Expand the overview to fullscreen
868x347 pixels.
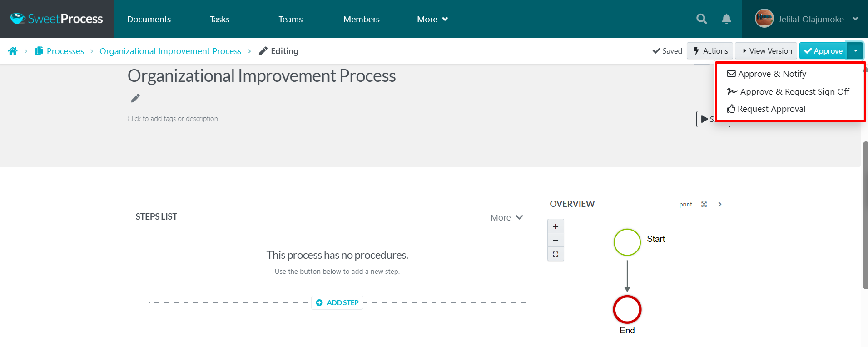(704, 204)
